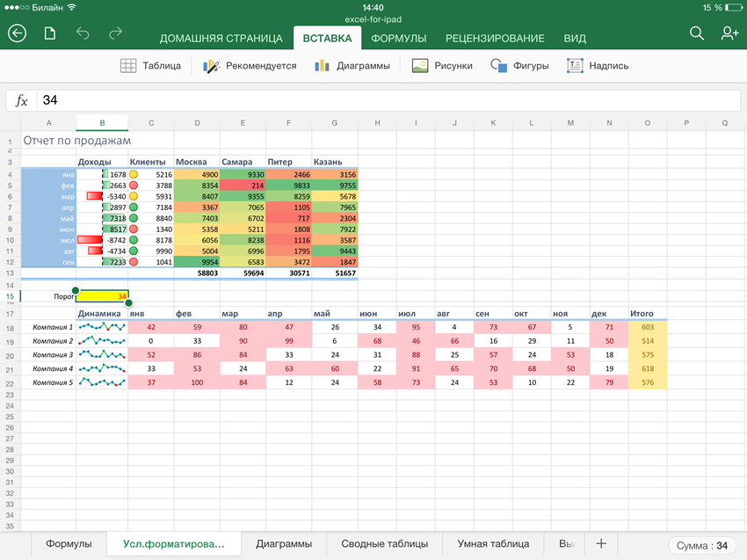Select the Питер cell with 9833
The height and width of the screenshot is (560, 747).
[x=289, y=185]
